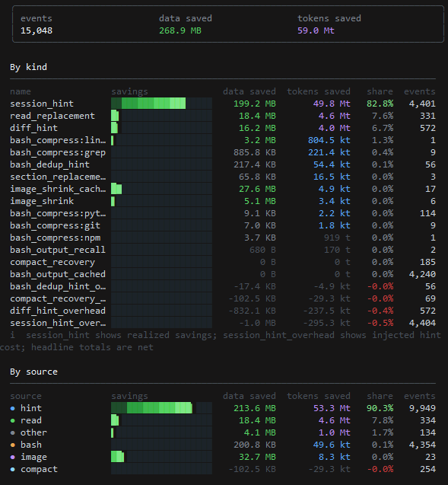Click the 90.3% share value
Image resolution: width=448 pixels, height=485 pixels.
coord(380,408)
